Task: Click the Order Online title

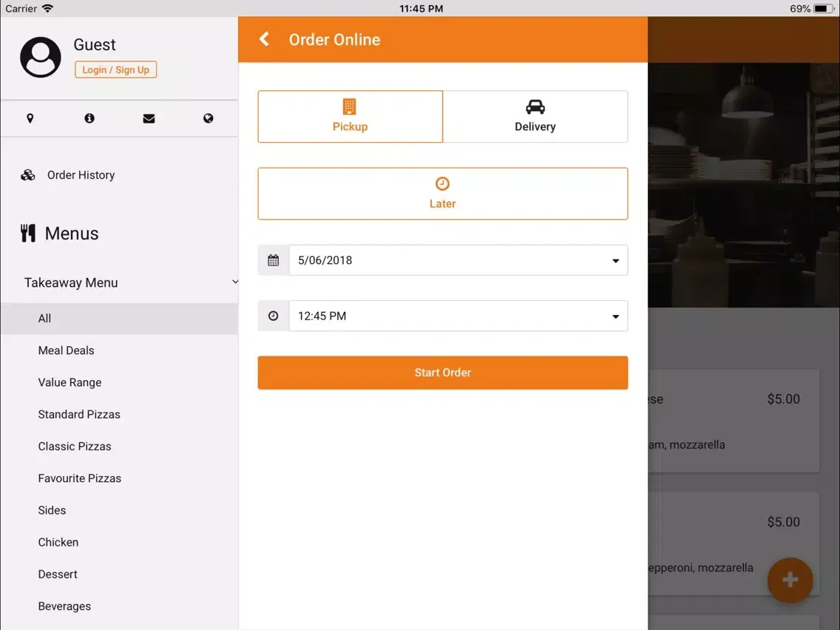Action: click(334, 40)
